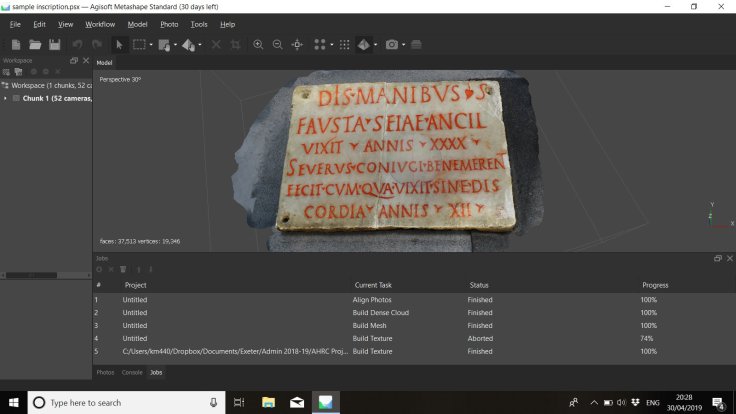Open the model view mode dropdown arrow
736x414 pixels.
coord(375,44)
